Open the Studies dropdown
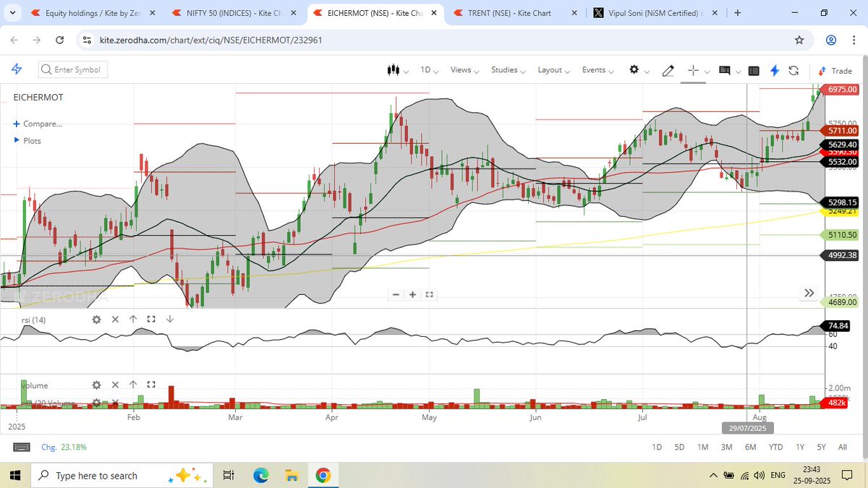The height and width of the screenshot is (488, 868). point(509,70)
